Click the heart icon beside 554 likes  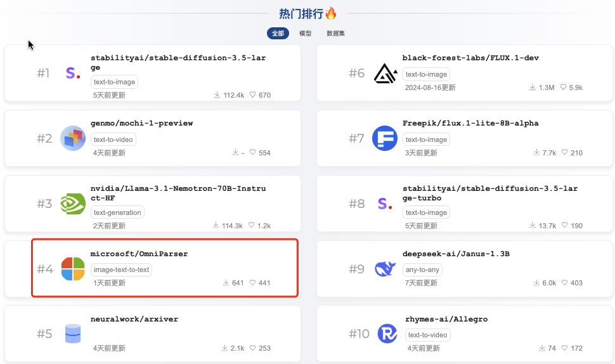click(x=252, y=152)
